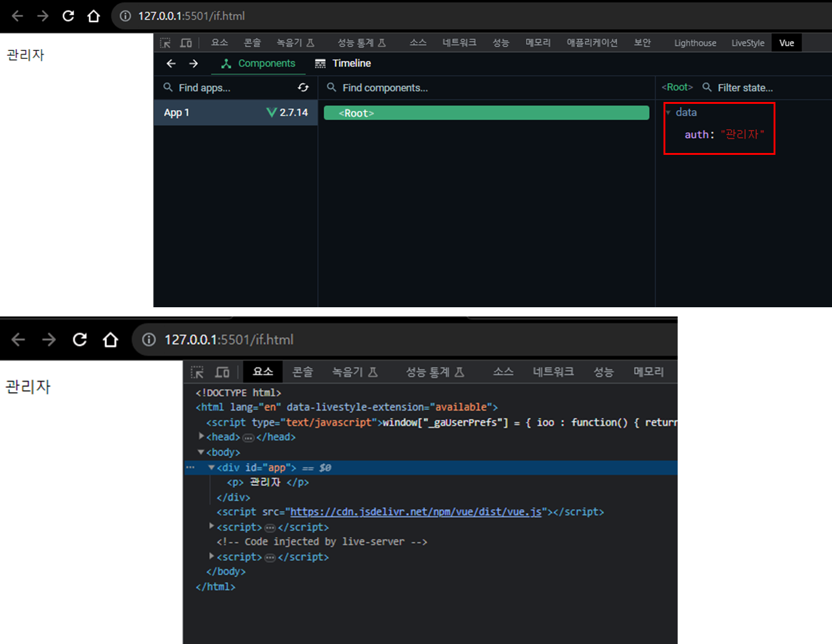
Task: Switch to the Components view
Action: tap(258, 63)
